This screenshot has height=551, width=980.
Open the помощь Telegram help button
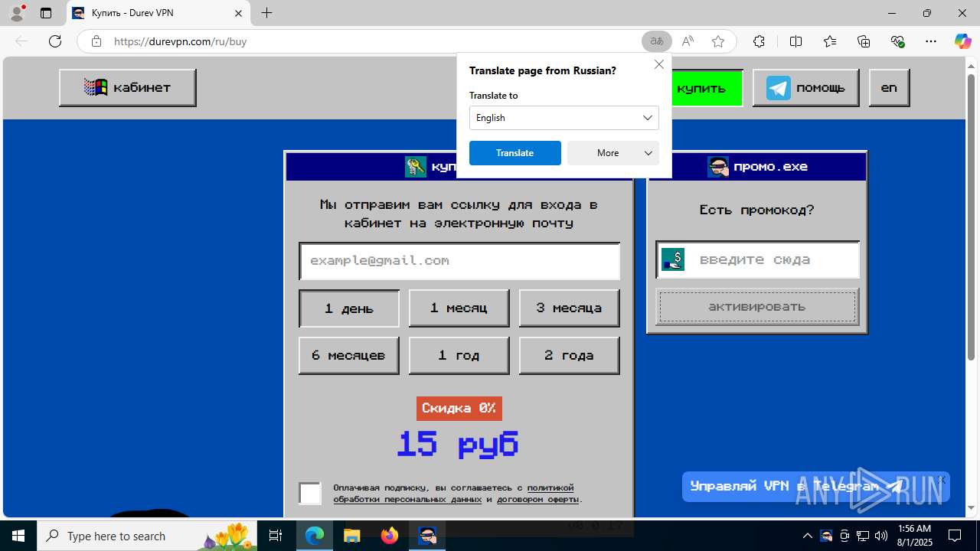pos(805,87)
